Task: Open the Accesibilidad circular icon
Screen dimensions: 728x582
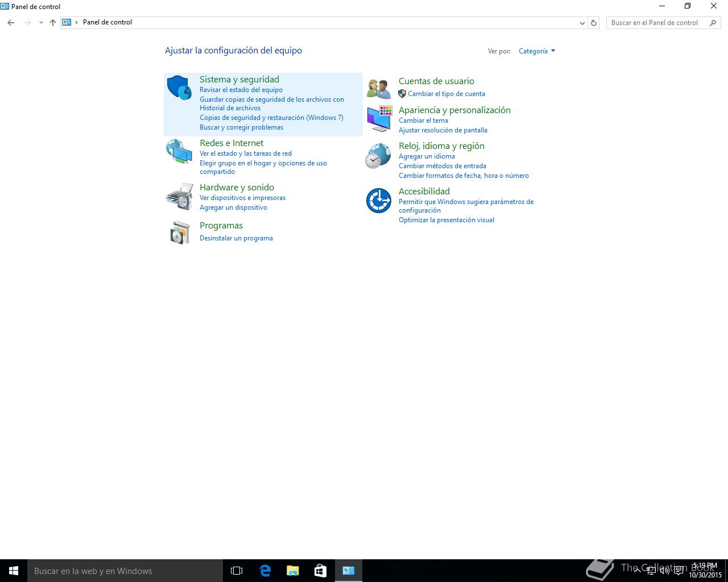Action: pyautogui.click(x=379, y=201)
